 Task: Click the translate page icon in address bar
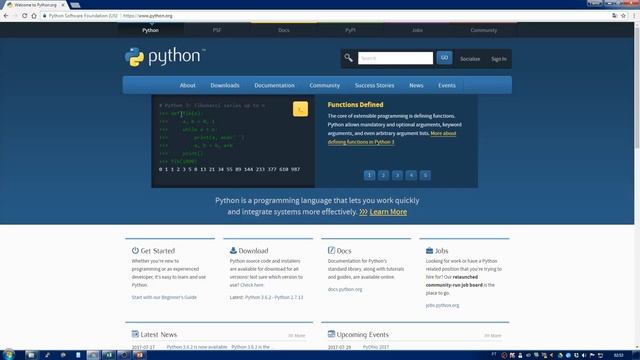(x=614, y=16)
